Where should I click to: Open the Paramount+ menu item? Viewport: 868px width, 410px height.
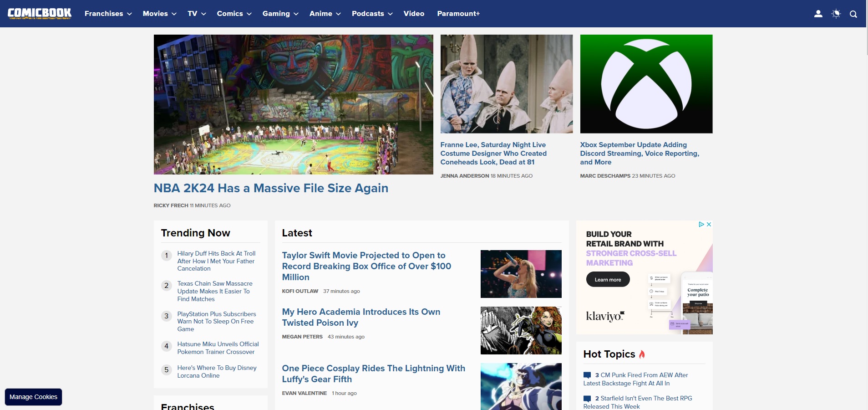[458, 14]
